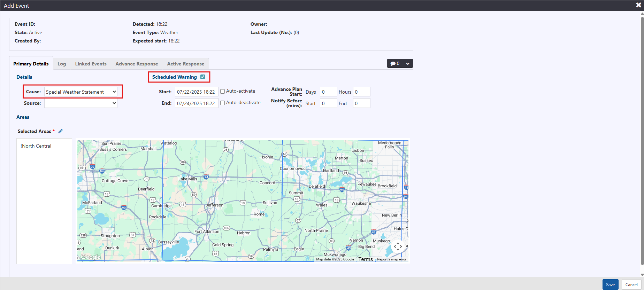Select the Active Response tab

pyautogui.click(x=185, y=64)
